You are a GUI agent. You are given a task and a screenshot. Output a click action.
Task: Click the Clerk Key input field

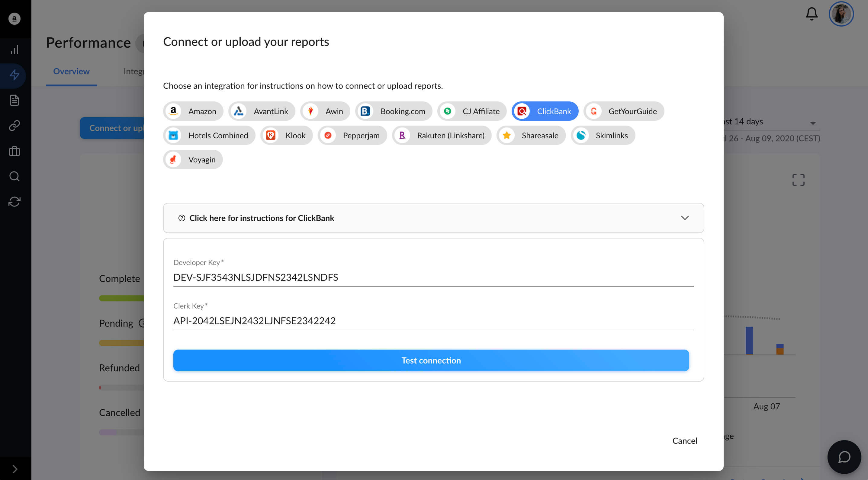click(433, 321)
